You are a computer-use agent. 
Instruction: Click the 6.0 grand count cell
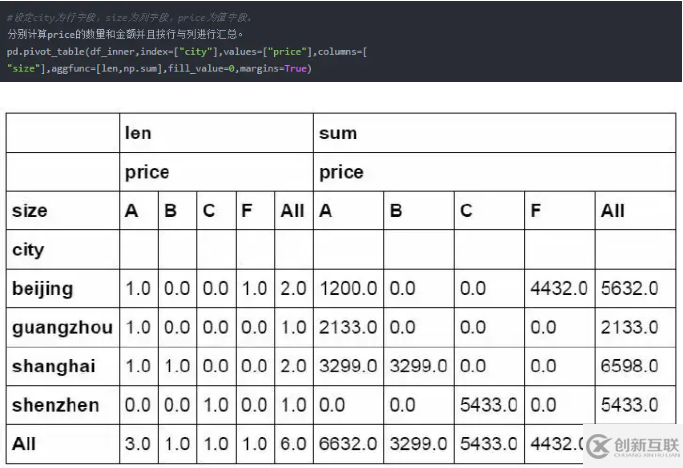tap(292, 443)
